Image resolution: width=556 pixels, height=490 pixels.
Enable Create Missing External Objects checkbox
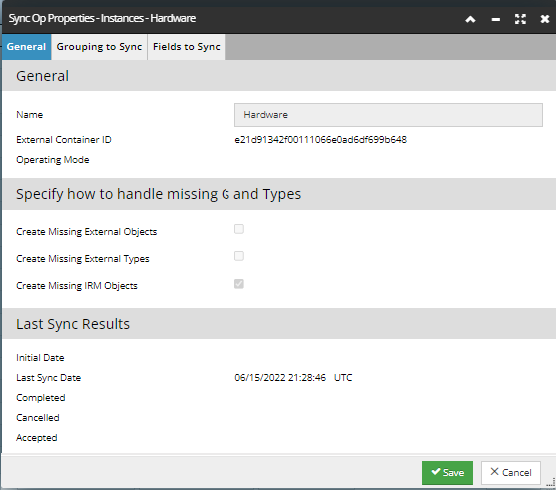tap(239, 229)
